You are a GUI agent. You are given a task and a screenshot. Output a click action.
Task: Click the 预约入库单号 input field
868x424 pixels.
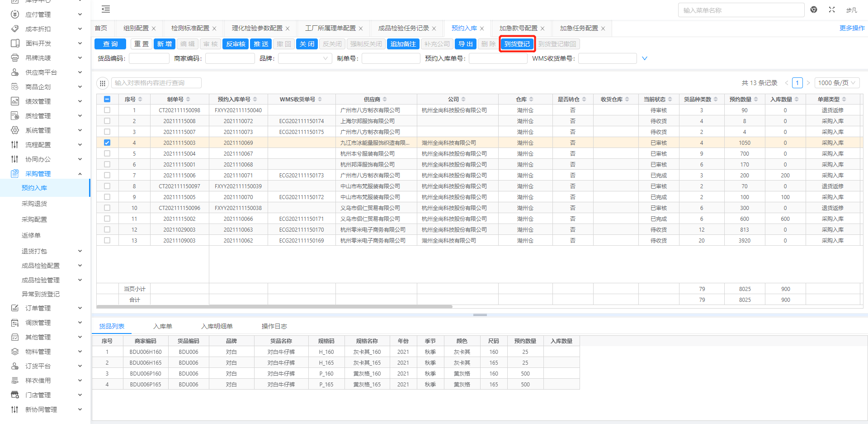tap(498, 58)
